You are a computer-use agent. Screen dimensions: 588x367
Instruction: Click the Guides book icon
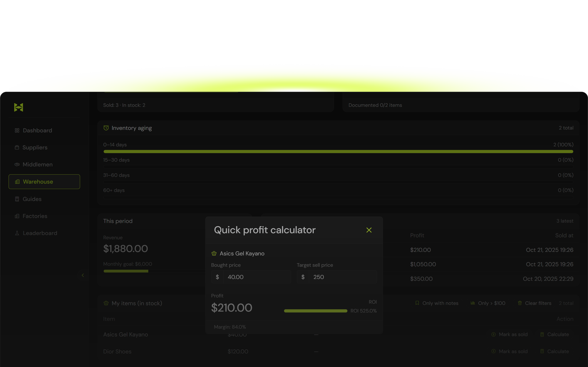(x=17, y=199)
